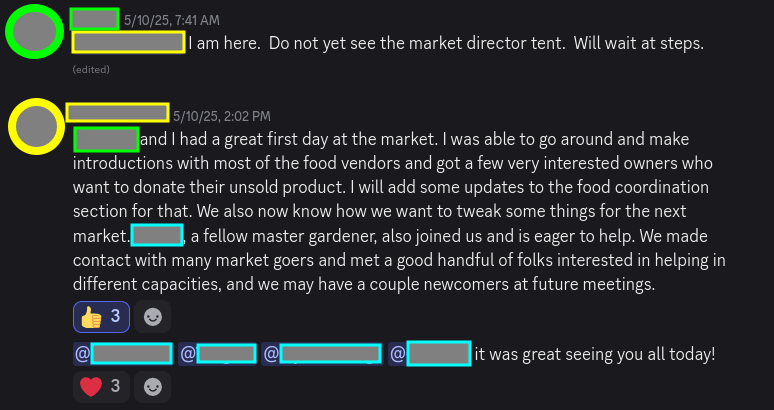Open the first @ mention in the last message
Screen dimensions: 774x410
coord(123,354)
